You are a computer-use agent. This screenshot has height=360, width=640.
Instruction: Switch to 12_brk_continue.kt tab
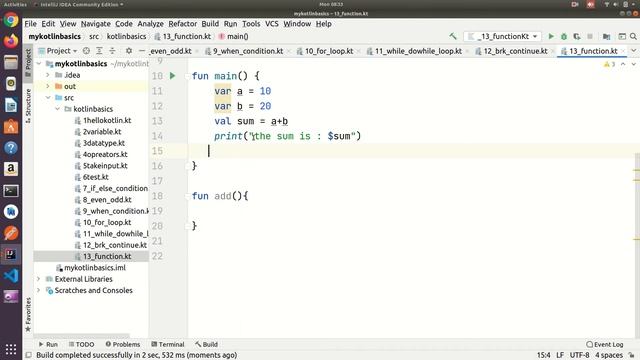click(515, 51)
